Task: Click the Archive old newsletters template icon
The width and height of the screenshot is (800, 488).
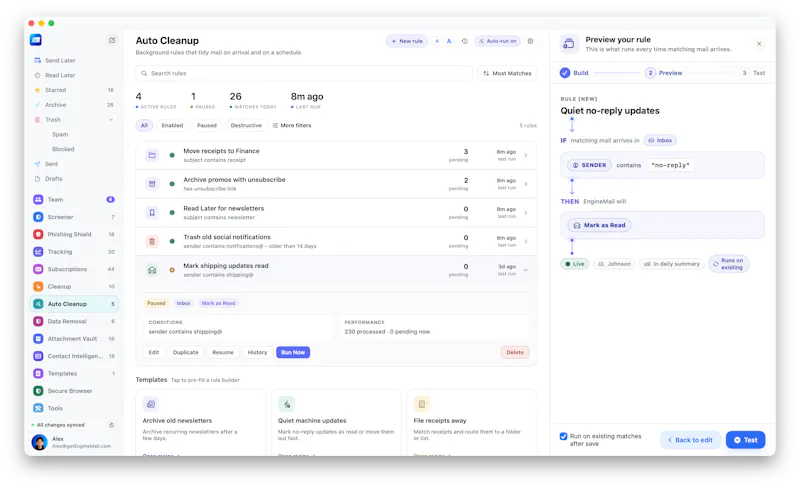Action: tap(151, 404)
